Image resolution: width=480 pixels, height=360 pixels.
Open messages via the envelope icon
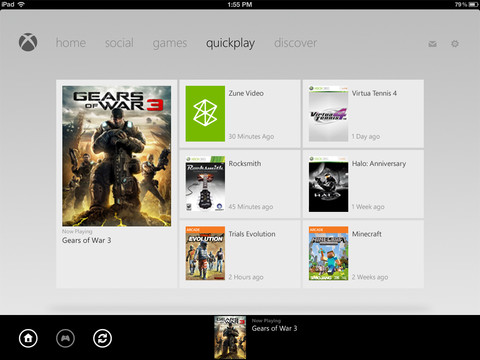[432, 44]
